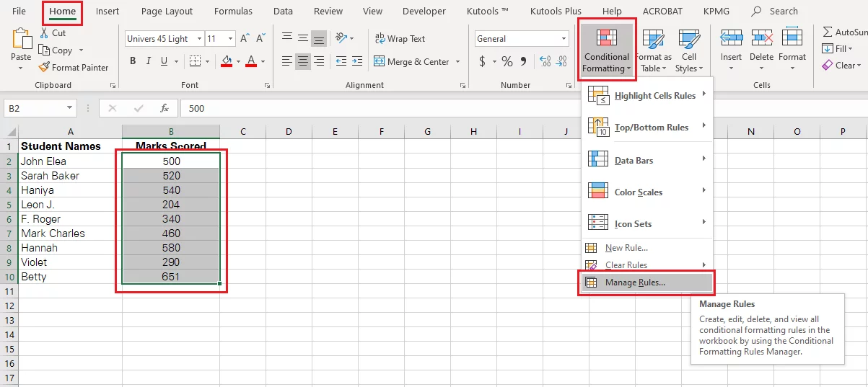Increase indent in the Alignment group
868x387 pixels.
[359, 61]
